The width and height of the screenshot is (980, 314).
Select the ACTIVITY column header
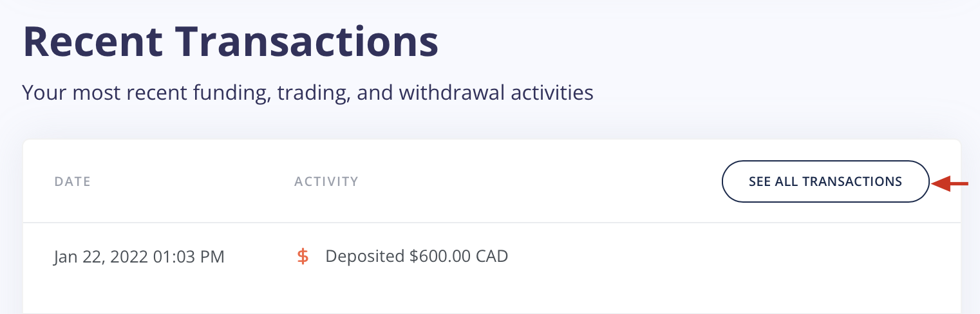click(x=326, y=181)
